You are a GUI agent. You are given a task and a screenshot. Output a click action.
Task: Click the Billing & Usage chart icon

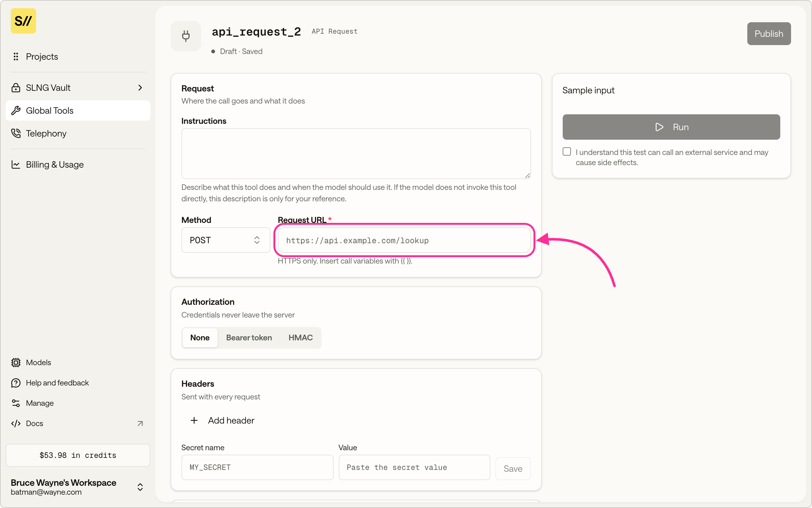click(x=16, y=164)
